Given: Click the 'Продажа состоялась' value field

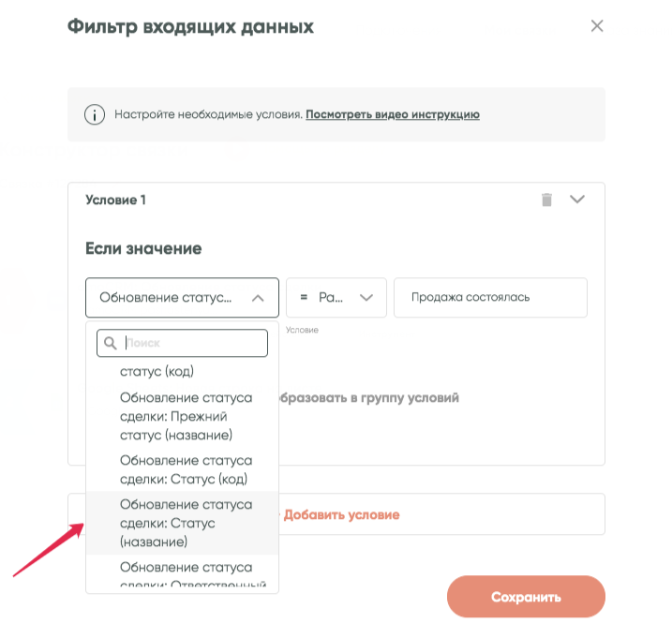Looking at the screenshot, I should coord(490,298).
